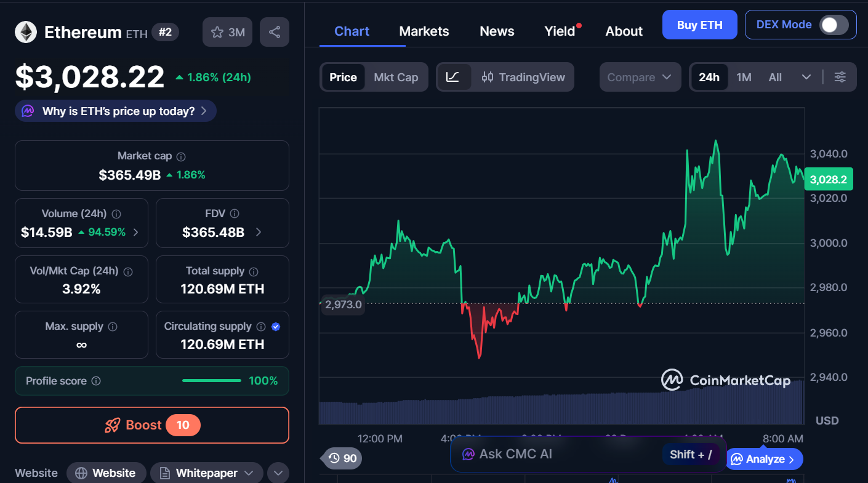
Task: Open the News tab
Action: point(497,31)
